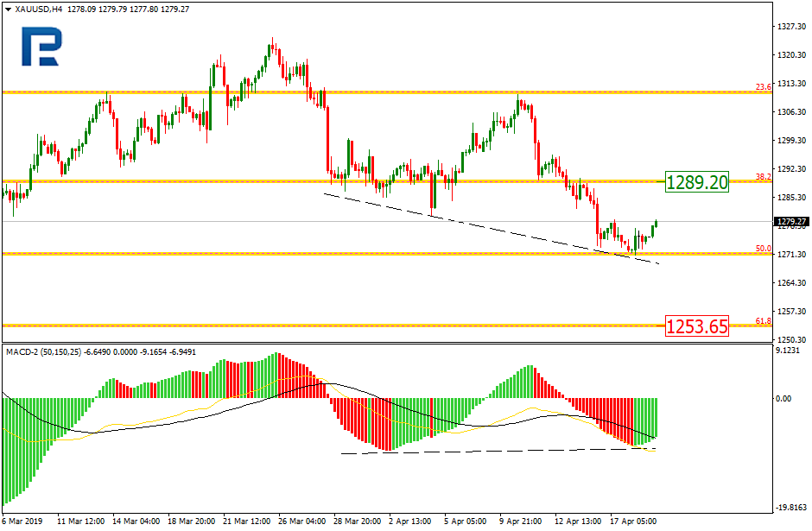
Task: Click the small triangle before XAUUSD,H4
Action: tap(7, 7)
